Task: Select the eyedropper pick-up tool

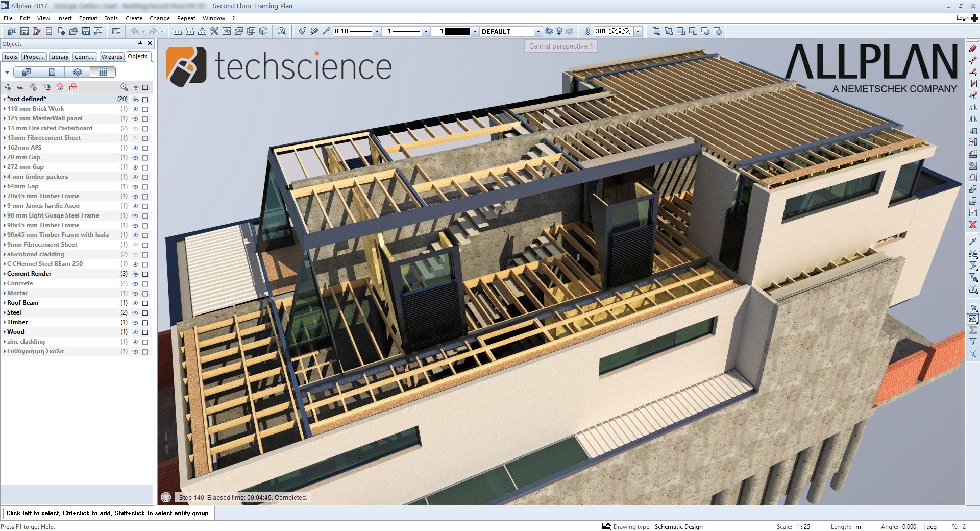Action: pyautogui.click(x=326, y=31)
